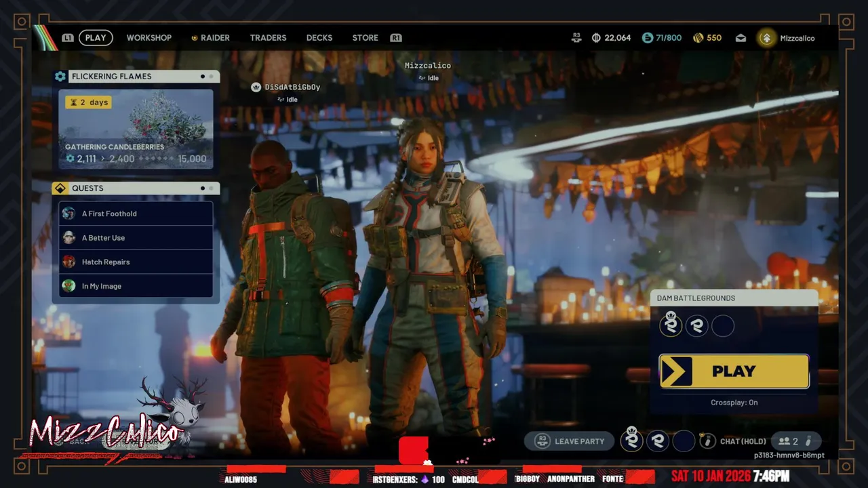Open the DECKS tab
The image size is (868, 488).
[x=319, y=38]
